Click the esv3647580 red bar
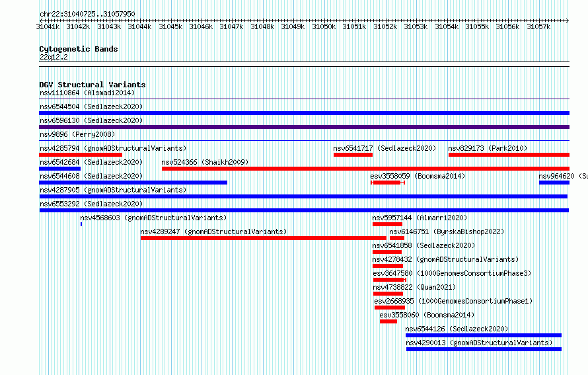This screenshot has height=375, width=588. click(390, 280)
